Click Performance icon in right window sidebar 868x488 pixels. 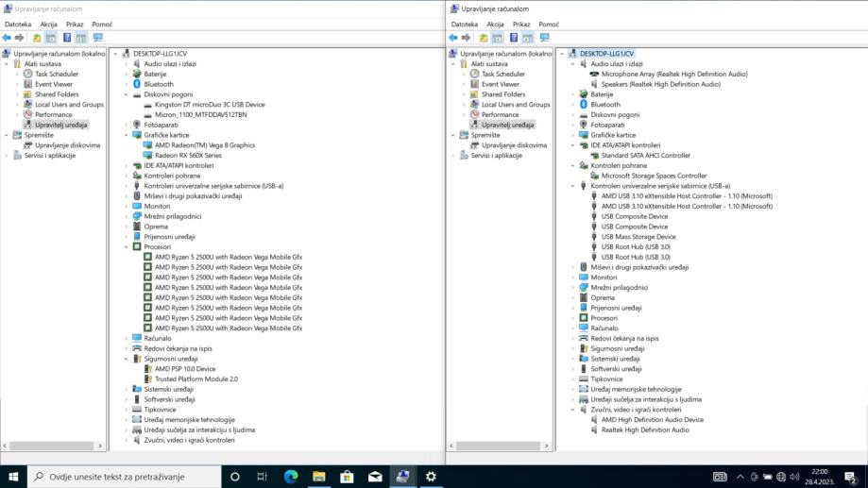point(474,114)
